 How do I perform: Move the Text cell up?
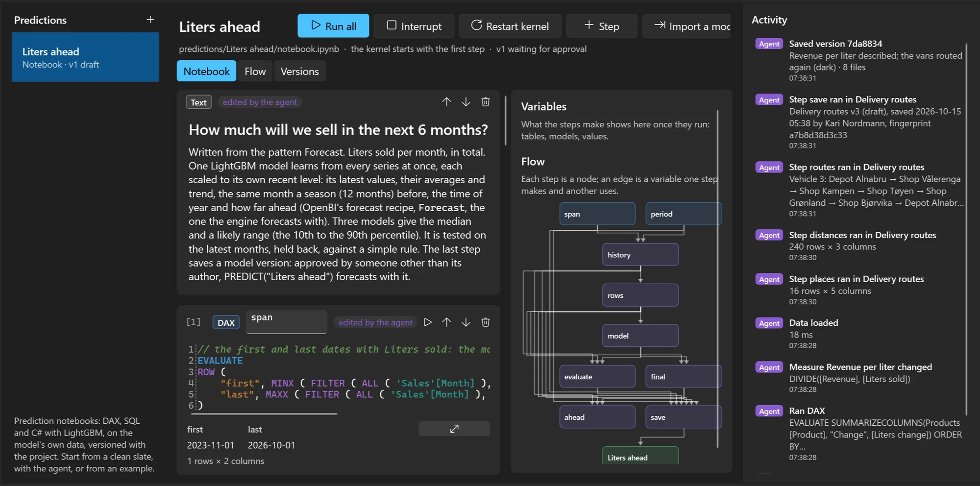click(x=446, y=102)
